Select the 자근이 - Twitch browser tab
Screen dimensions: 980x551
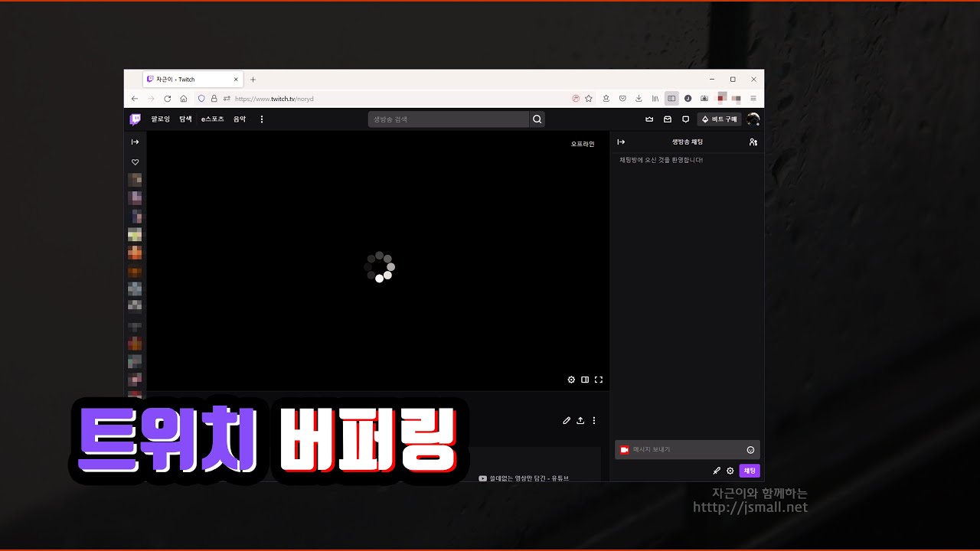coord(193,80)
